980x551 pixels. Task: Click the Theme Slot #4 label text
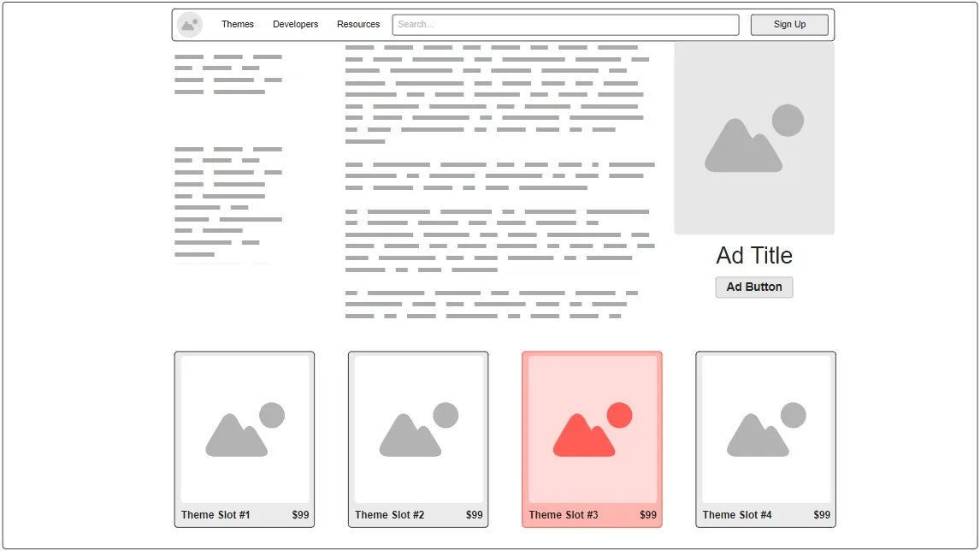(736, 515)
